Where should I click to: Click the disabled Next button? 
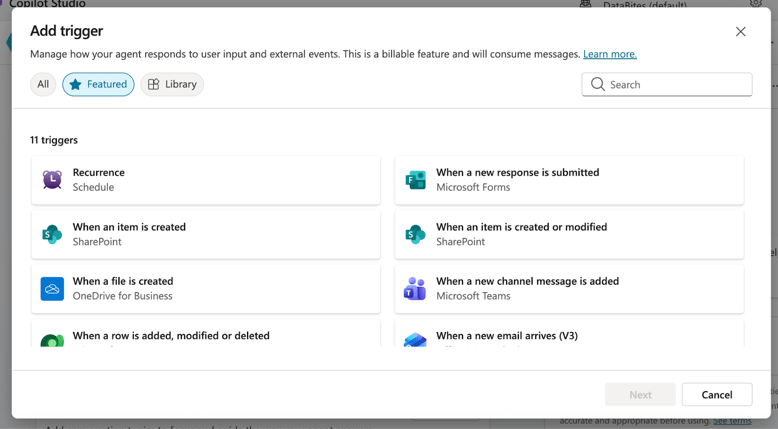coord(640,395)
